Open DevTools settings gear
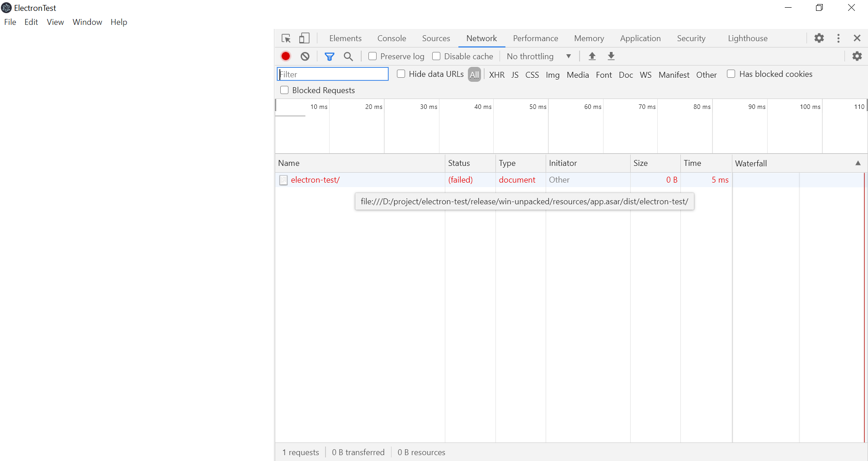The height and width of the screenshot is (461, 868). tap(819, 38)
